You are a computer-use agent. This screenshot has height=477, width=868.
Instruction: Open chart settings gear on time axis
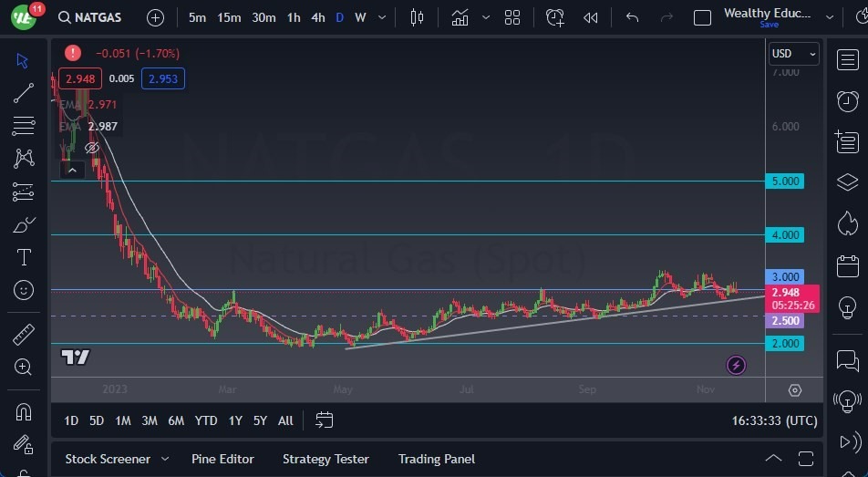point(795,390)
